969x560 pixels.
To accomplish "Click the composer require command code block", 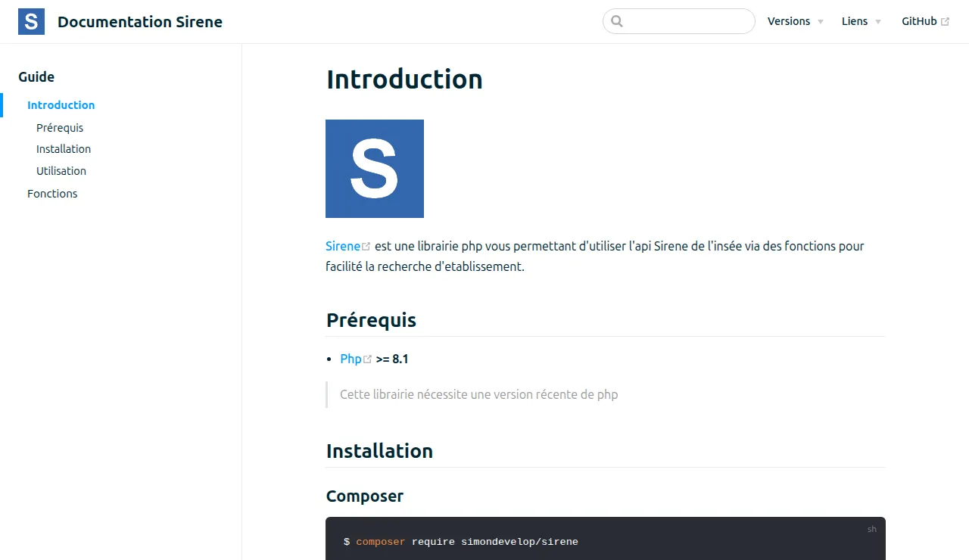I will (x=606, y=539).
